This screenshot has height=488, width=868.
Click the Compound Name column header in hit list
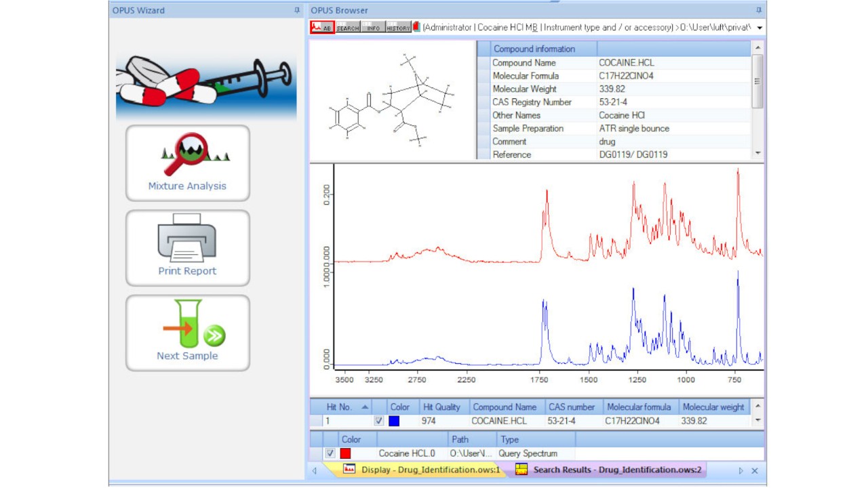507,407
